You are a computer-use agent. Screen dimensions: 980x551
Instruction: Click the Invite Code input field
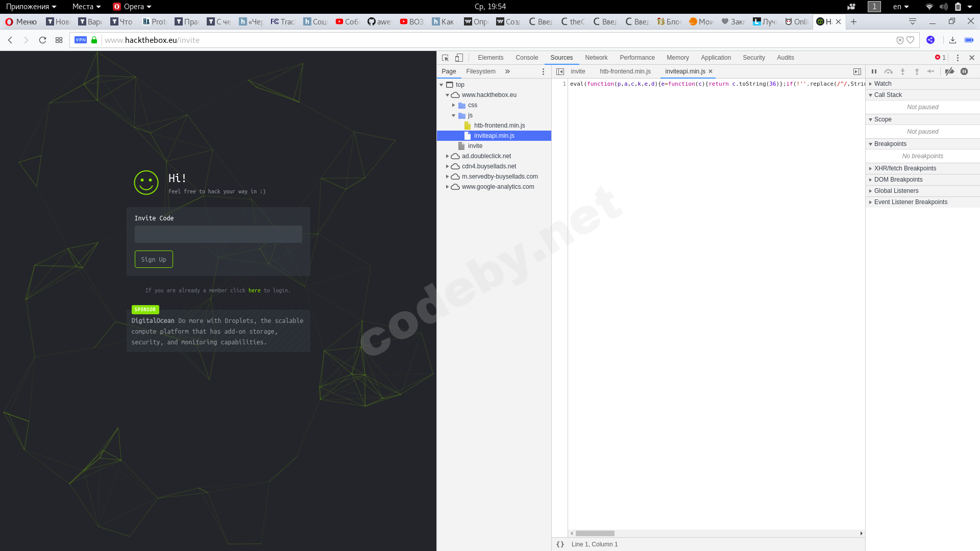218,234
